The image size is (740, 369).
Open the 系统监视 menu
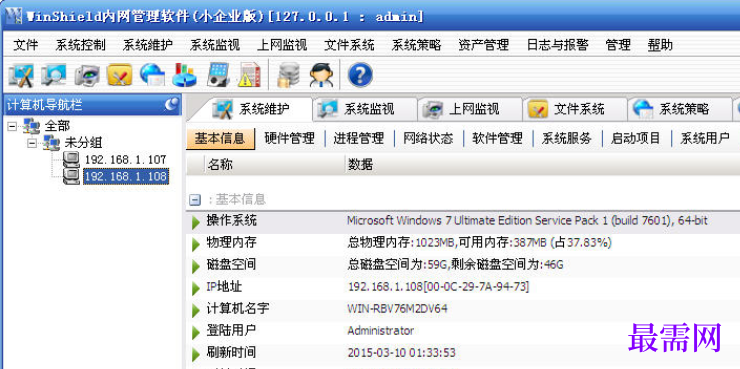click(x=215, y=45)
